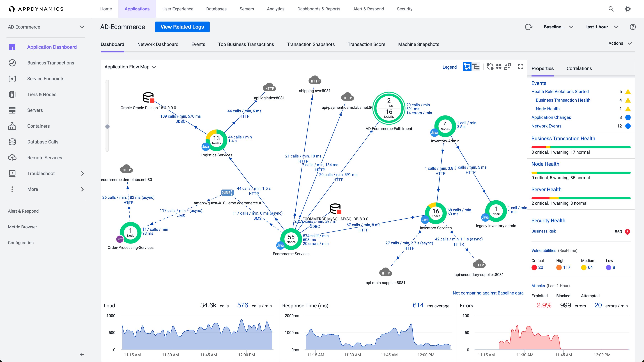Expand flow map to fullscreen
Viewport: 644px width, 362px height.
click(521, 66)
